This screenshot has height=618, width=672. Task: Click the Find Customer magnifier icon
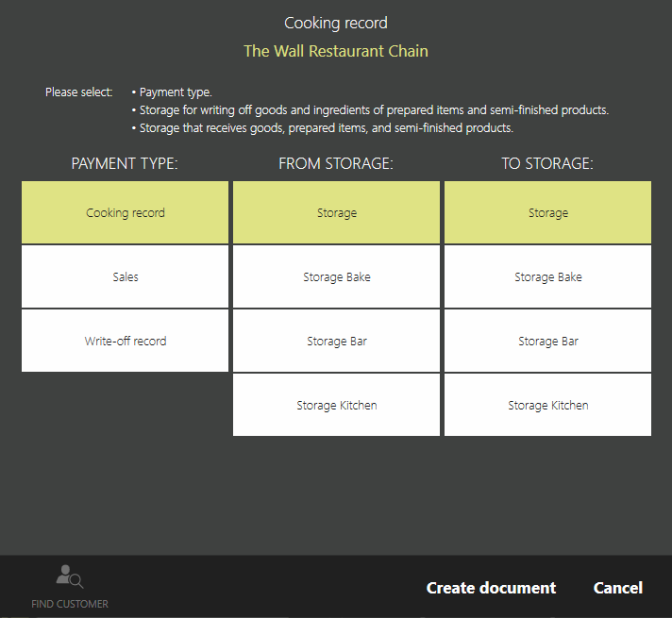tap(69, 576)
